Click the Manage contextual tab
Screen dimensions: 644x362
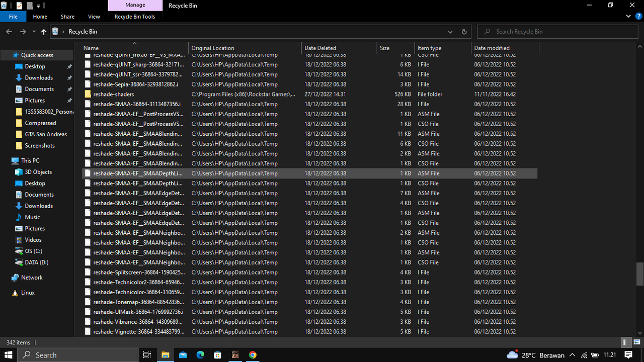pos(135,5)
